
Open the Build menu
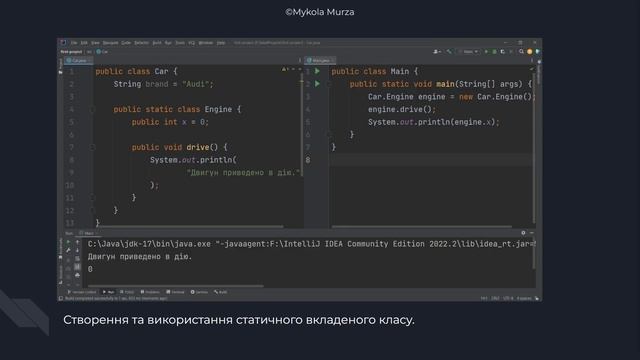(x=157, y=42)
